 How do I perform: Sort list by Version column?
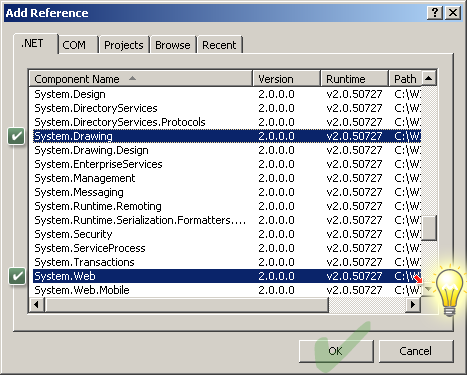pos(287,79)
